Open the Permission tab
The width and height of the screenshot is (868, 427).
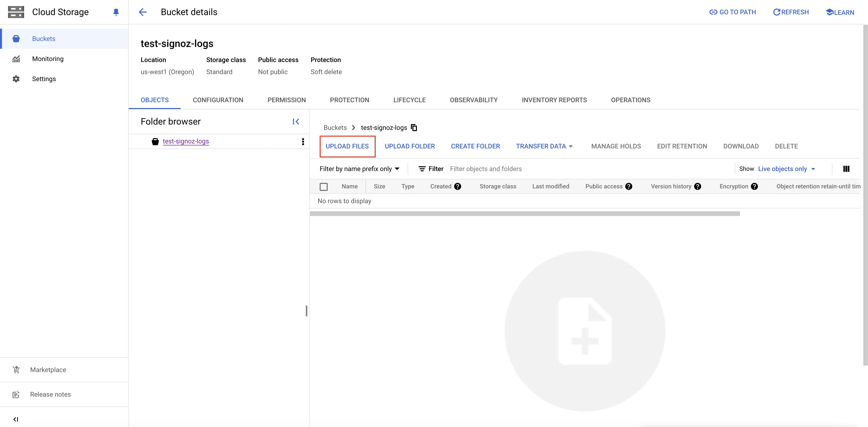(286, 100)
